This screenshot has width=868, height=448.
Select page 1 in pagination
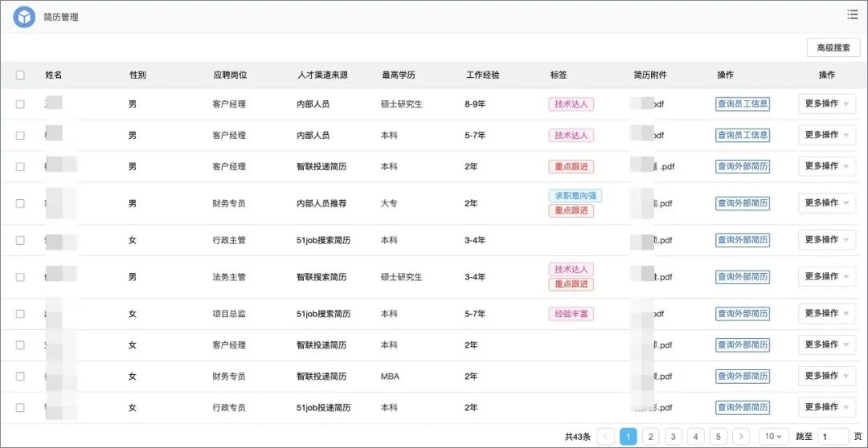(628, 437)
